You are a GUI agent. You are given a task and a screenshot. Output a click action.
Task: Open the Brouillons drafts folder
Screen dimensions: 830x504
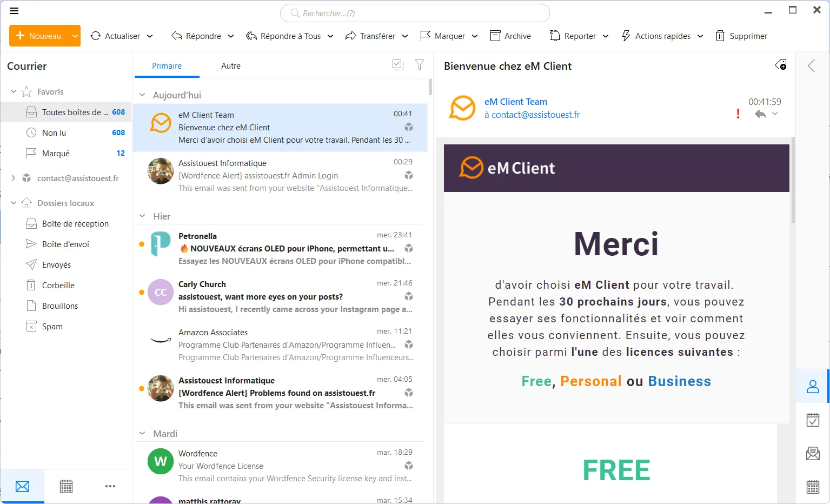[x=66, y=306]
